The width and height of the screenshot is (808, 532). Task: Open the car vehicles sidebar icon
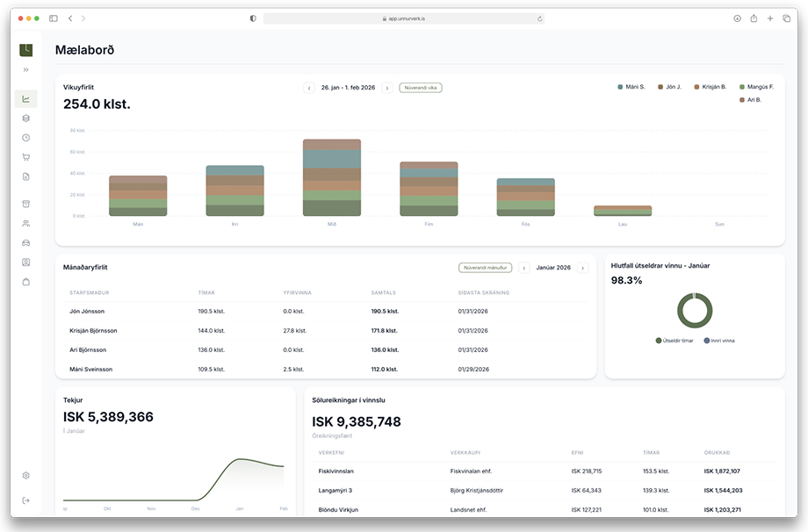tap(26, 242)
